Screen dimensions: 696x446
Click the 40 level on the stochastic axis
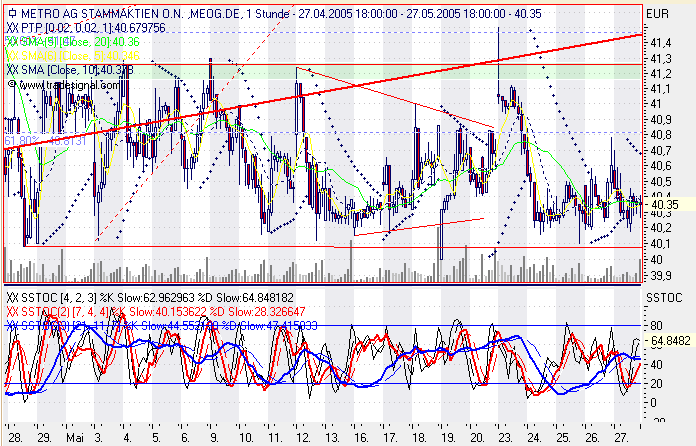[656, 364]
